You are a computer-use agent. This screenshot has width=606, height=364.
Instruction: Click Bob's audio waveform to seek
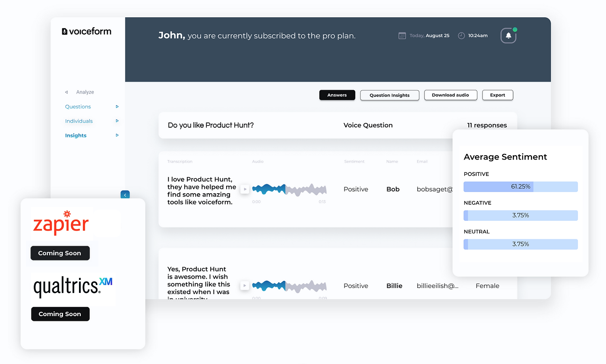coord(289,189)
